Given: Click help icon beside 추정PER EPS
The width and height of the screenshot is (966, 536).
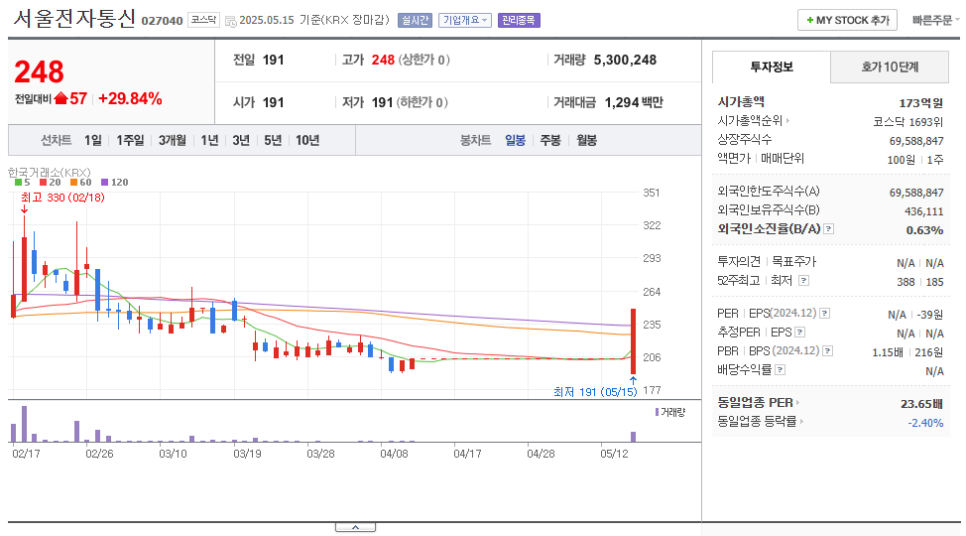Looking at the screenshot, I should tap(800, 333).
